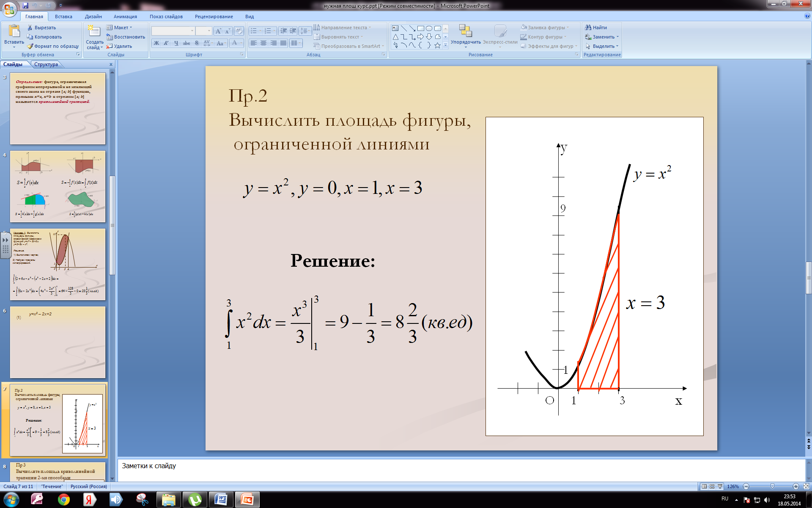Screen dimensions: 812x508
Task: Select the arrow line shape tool
Action: click(412, 28)
